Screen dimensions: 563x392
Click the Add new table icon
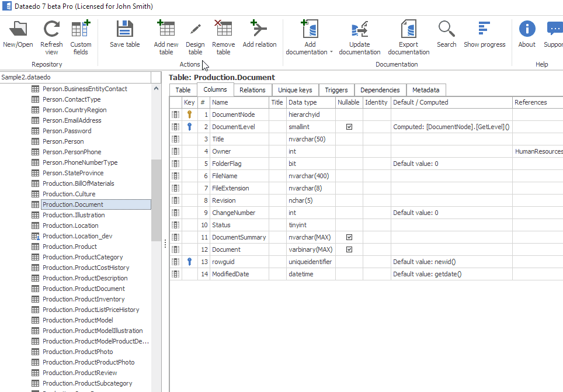166,29
